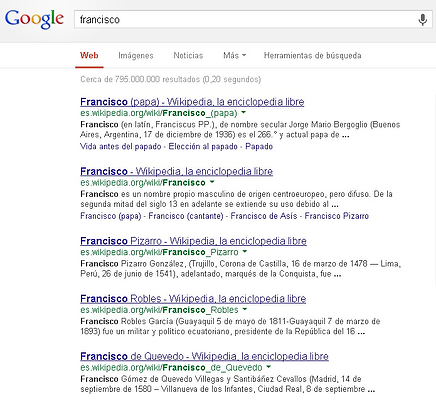Expand arrow next to Francisco_(papa) URL
Viewport: 436px width, 400px height.
pyautogui.click(x=244, y=113)
